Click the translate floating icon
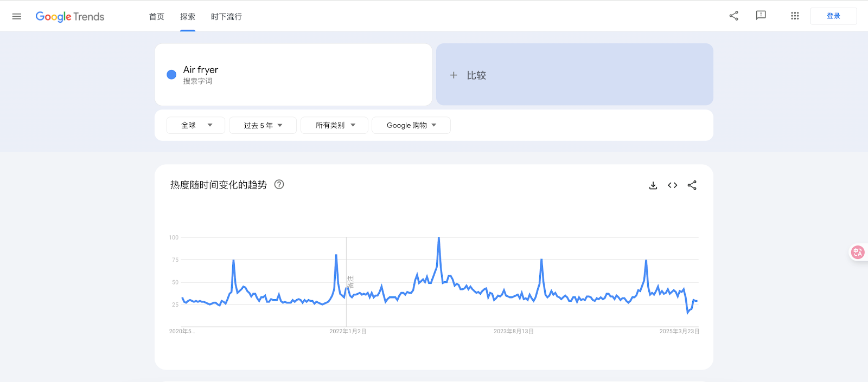868x382 pixels. coord(858,252)
